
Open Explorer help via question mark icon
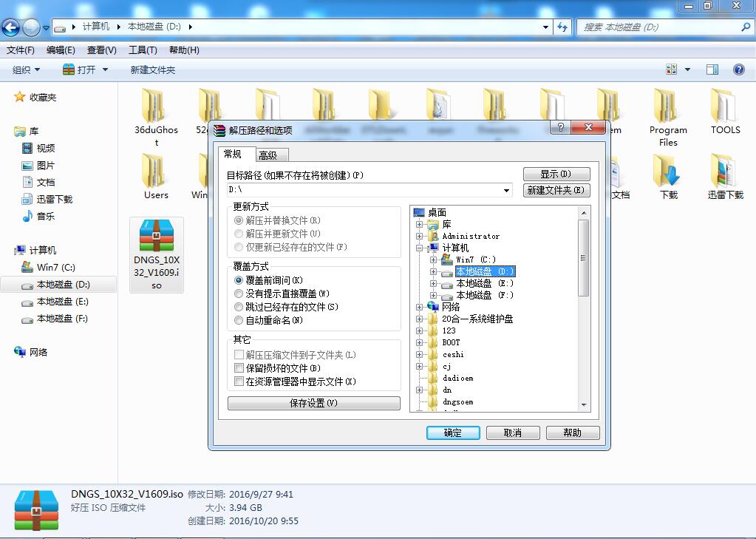738,69
